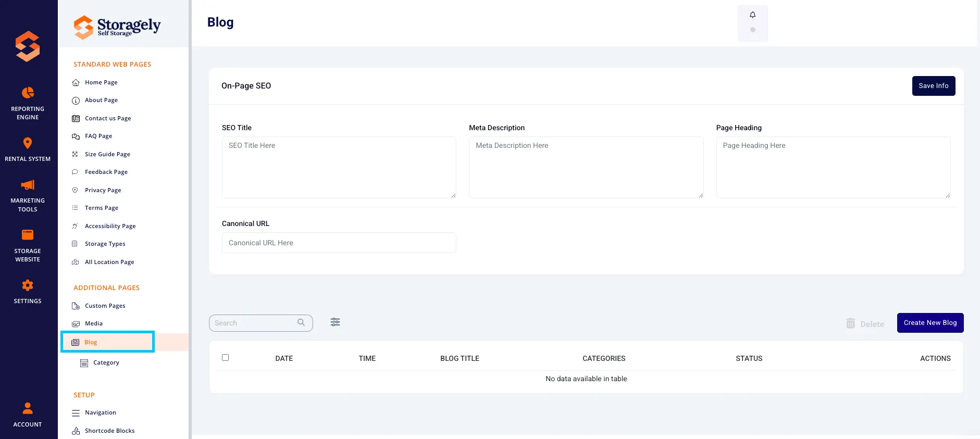Screen dimensions: 980x439
Task: Open the Reporting Engine section
Action: pos(28,104)
